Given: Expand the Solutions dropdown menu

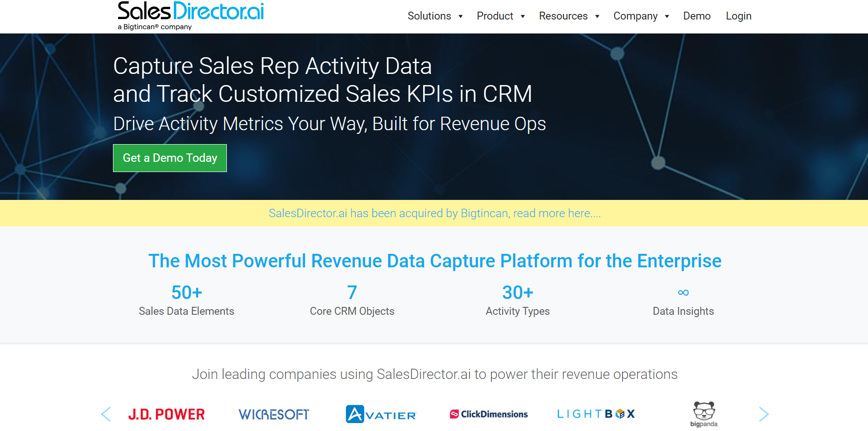Looking at the screenshot, I should (x=435, y=16).
